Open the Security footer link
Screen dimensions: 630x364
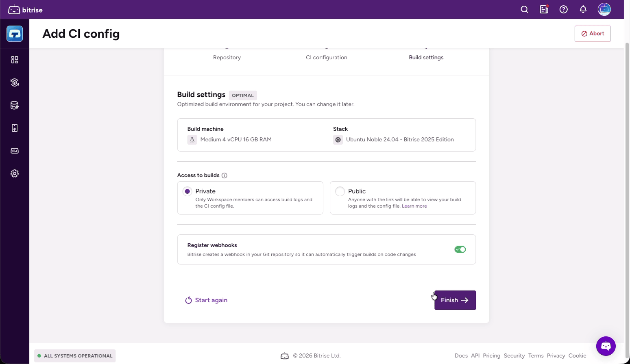[x=514, y=356]
